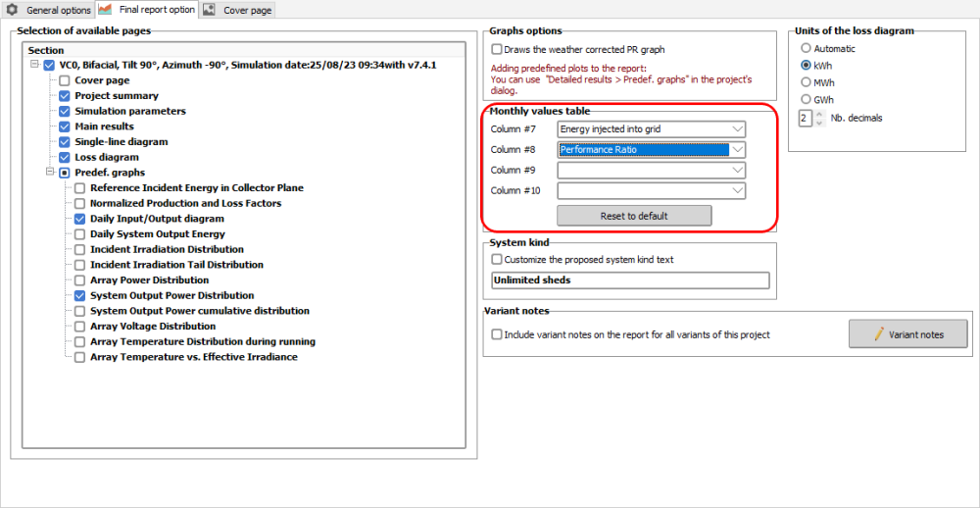Image resolution: width=980 pixels, height=508 pixels.
Task: Open the Column #9 dropdown
Action: (737, 170)
